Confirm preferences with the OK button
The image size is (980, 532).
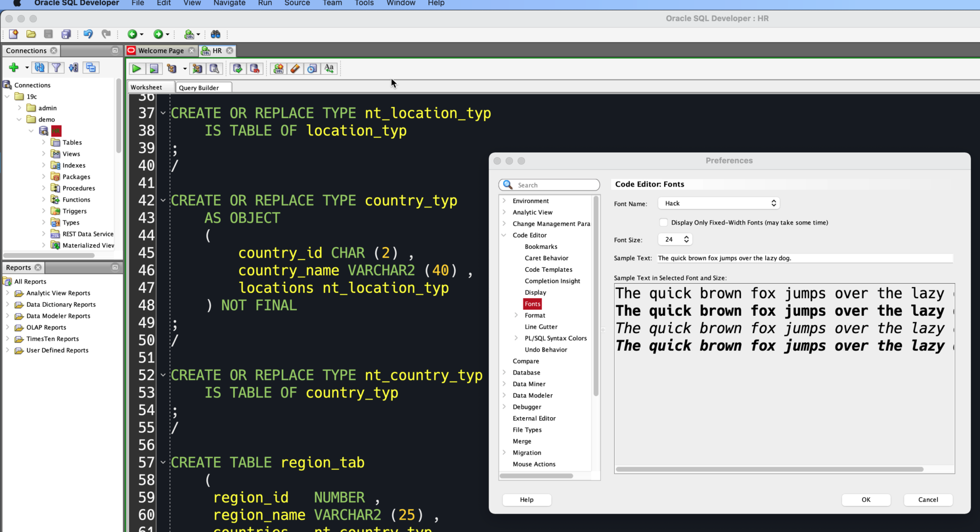(x=866, y=499)
